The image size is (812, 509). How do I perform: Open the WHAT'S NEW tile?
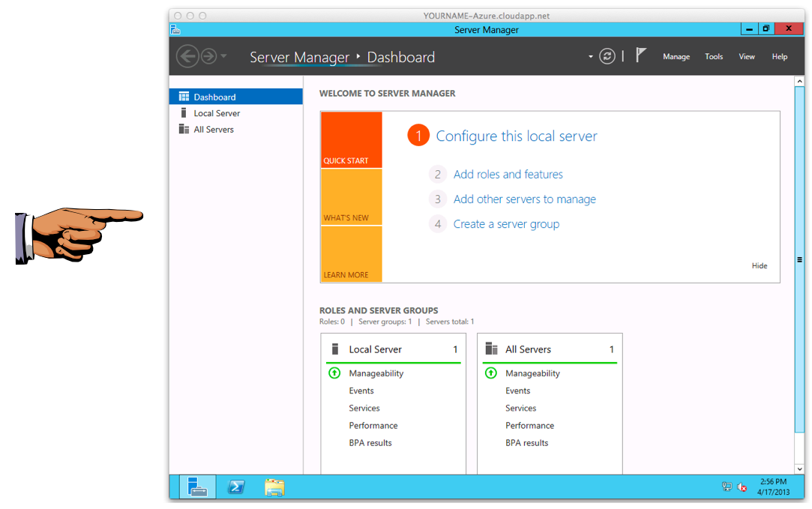pyautogui.click(x=351, y=196)
